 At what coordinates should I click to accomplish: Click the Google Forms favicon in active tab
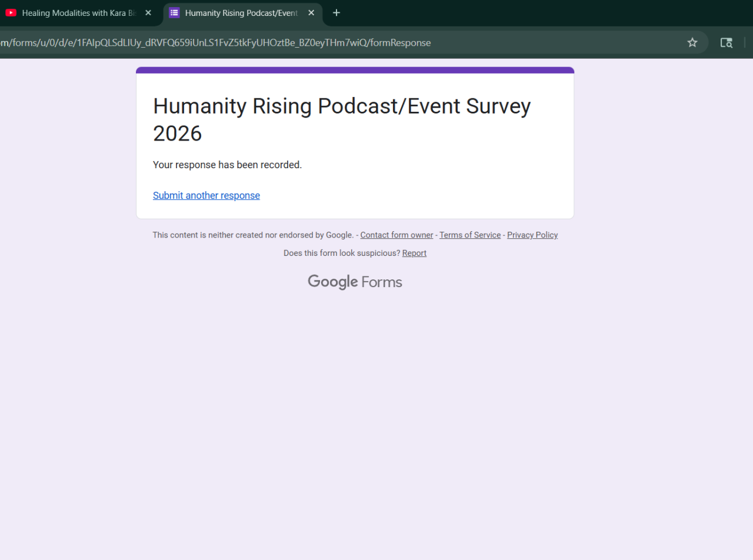174,13
